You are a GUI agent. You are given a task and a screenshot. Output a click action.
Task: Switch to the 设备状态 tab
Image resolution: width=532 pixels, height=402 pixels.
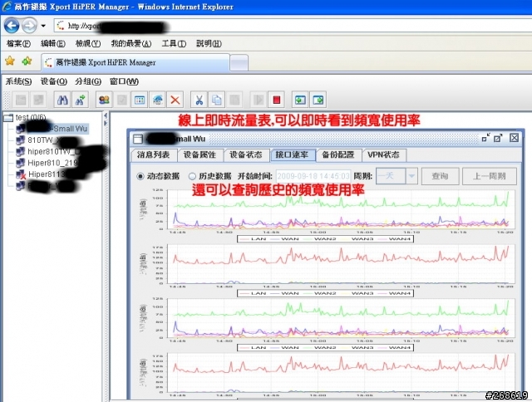pos(246,154)
